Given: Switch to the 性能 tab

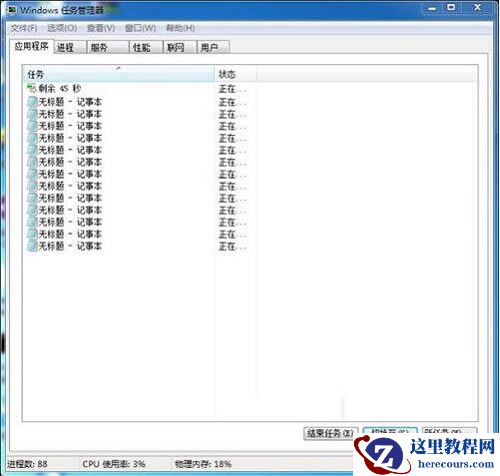Looking at the screenshot, I should click(x=146, y=47).
